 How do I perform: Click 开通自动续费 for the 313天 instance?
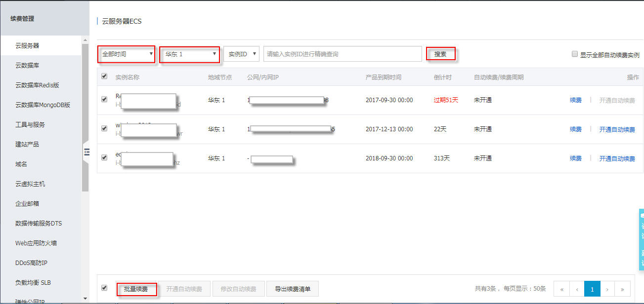[x=617, y=158]
